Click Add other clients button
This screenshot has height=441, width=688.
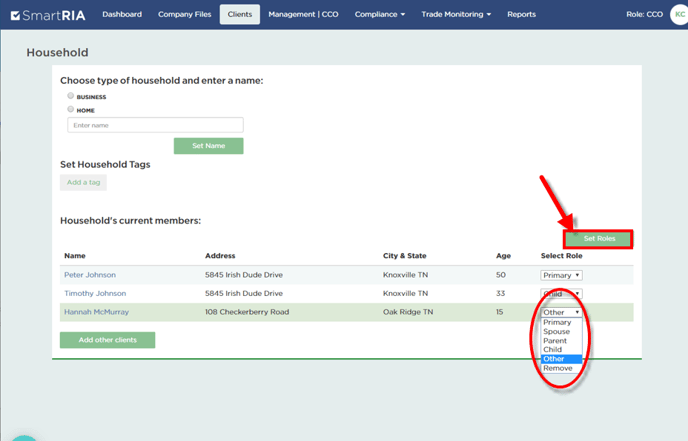click(x=108, y=340)
